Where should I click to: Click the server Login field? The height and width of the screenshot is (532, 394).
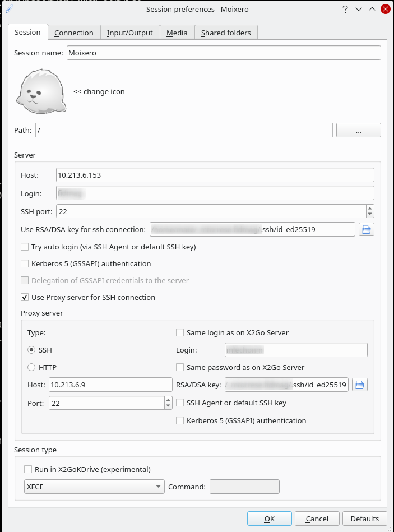pos(215,193)
